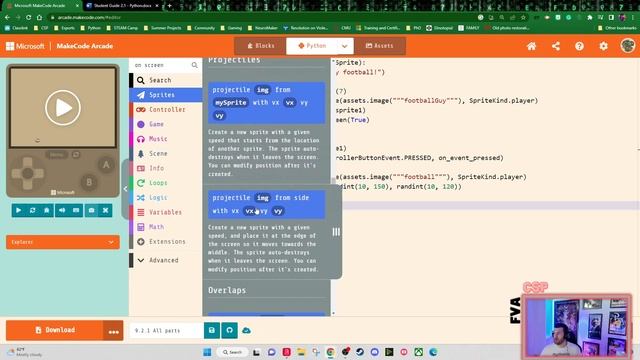Switch to the Assets tab
The image size is (640, 360).
click(380, 46)
